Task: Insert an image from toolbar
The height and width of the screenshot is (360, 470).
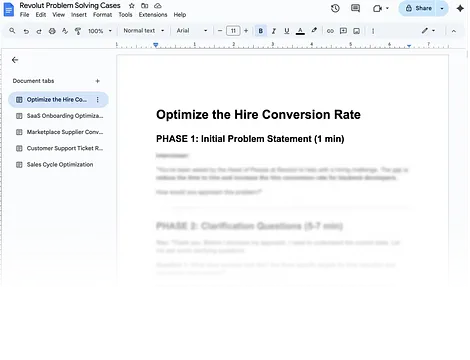Action: 356,31
